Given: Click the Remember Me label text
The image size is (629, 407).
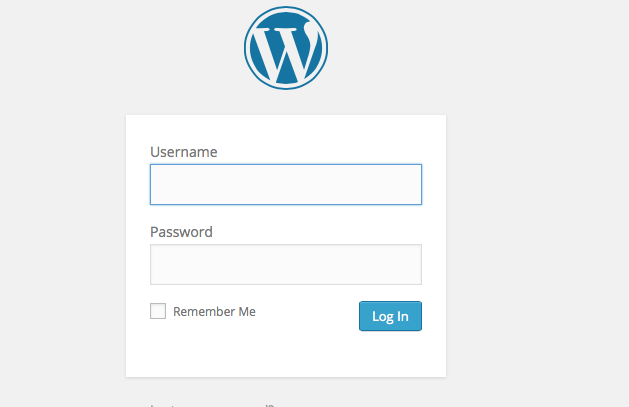Looking at the screenshot, I should (214, 311).
